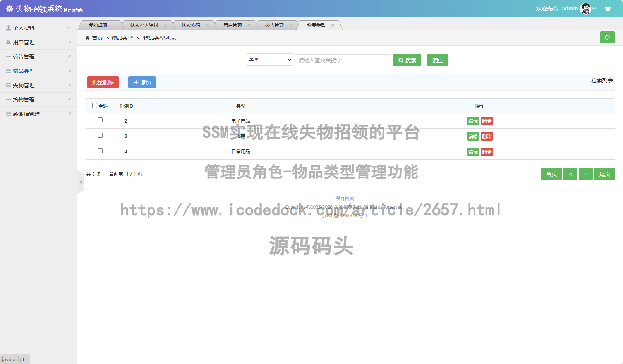Click the blue 添加 button
623x364 pixels.
pyautogui.click(x=142, y=82)
